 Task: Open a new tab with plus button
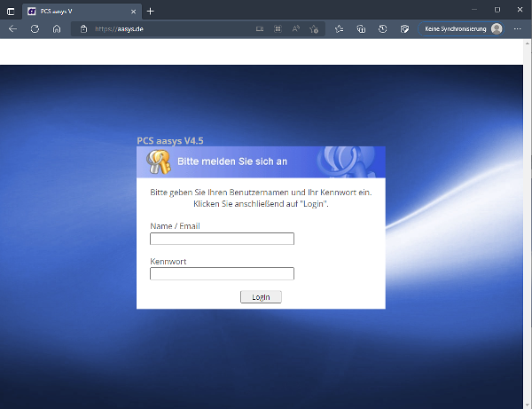click(x=151, y=12)
